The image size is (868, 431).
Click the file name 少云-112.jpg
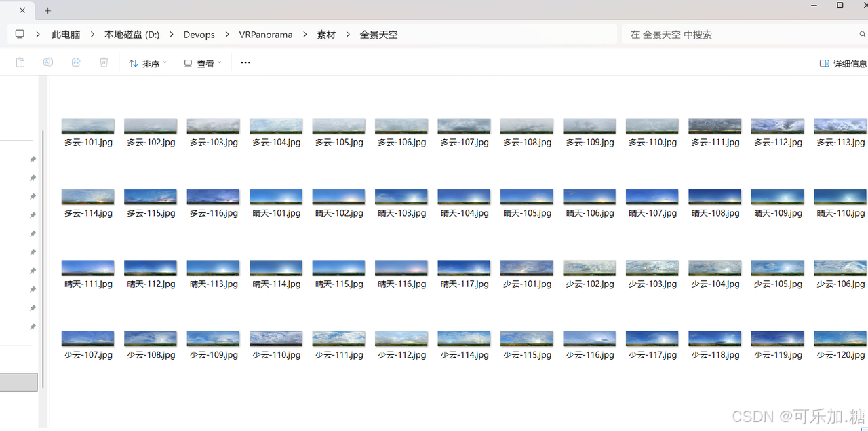pos(401,354)
